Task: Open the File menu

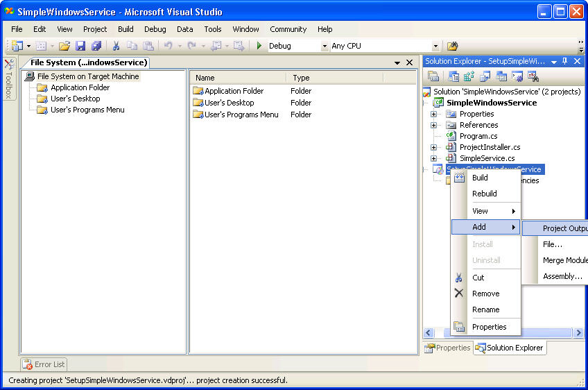Action: (x=17, y=29)
